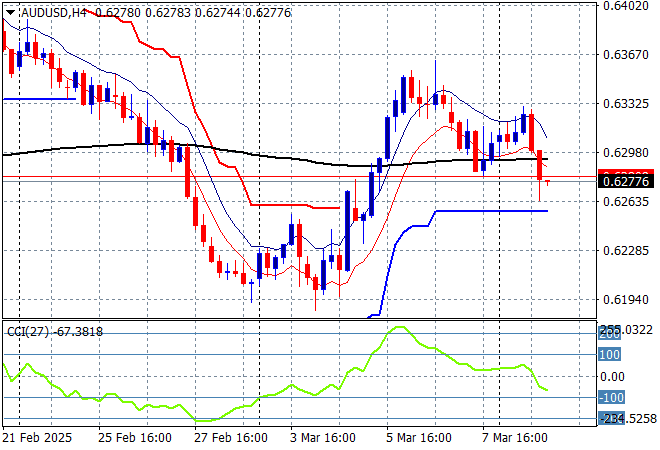Click the 21 Feb 2025 date label
This screenshot has width=660, height=450.
[40, 438]
